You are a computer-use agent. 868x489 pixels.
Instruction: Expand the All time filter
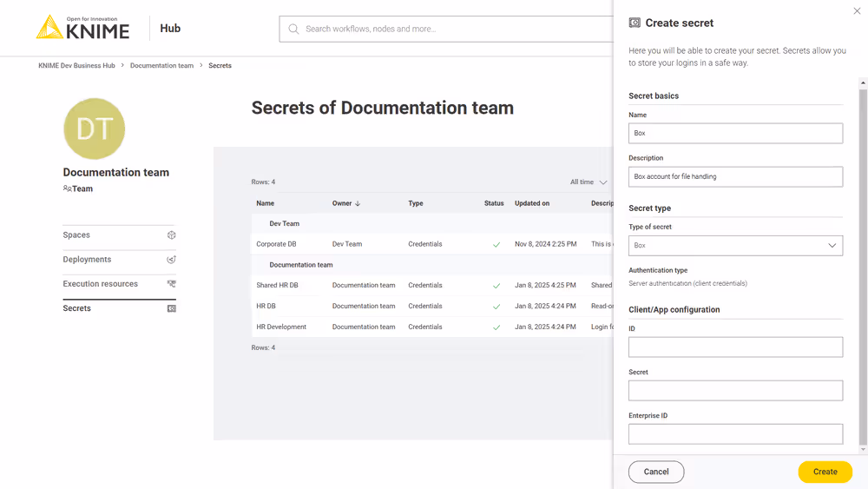pyautogui.click(x=589, y=182)
